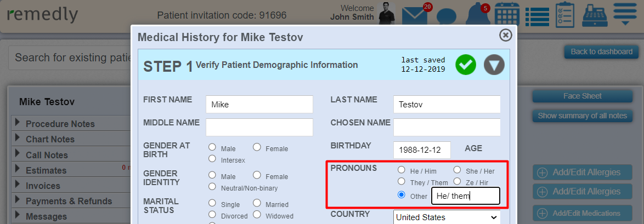Open the hamburger main menu
Image resolution: width=644 pixels, height=224 pixels.
click(625, 14)
